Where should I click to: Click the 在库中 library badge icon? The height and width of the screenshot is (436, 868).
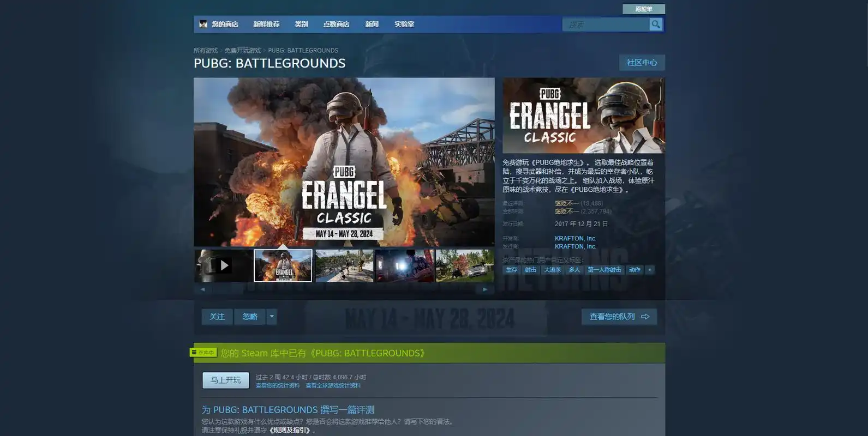point(203,353)
